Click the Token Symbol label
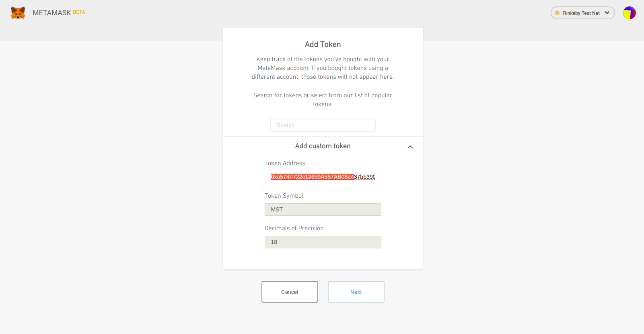The width and height of the screenshot is (644, 334). [x=284, y=196]
